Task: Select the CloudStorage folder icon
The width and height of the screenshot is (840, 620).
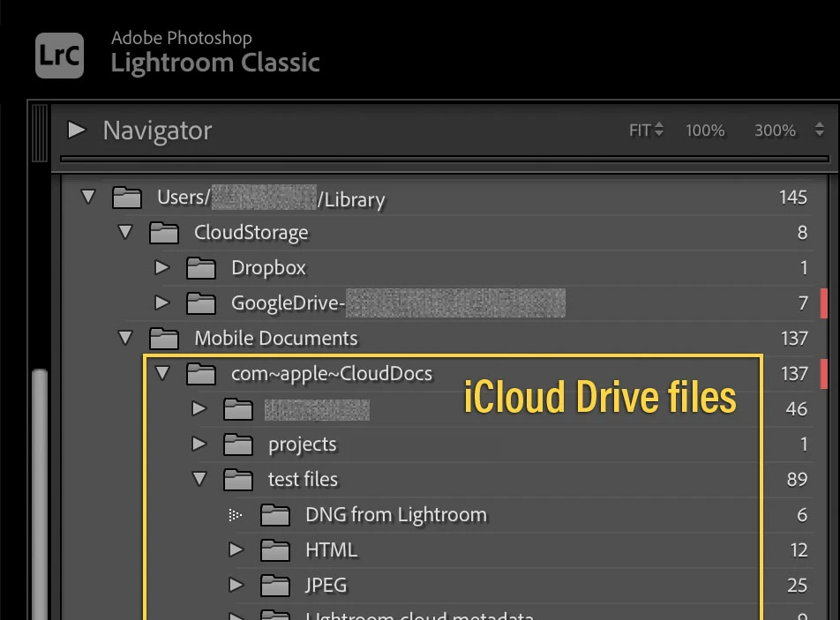Action: coord(164,233)
